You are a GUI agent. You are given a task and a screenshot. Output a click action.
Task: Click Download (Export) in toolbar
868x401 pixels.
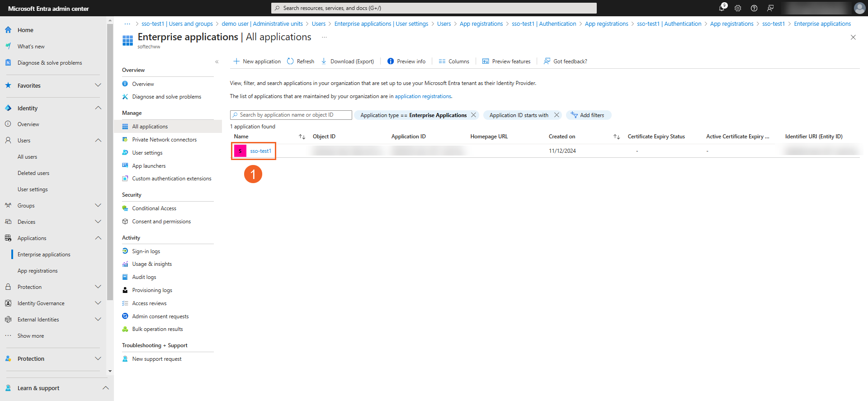(348, 61)
